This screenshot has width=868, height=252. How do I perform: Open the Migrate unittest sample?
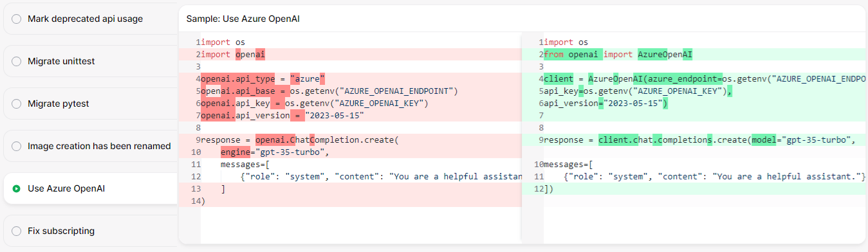click(x=91, y=62)
